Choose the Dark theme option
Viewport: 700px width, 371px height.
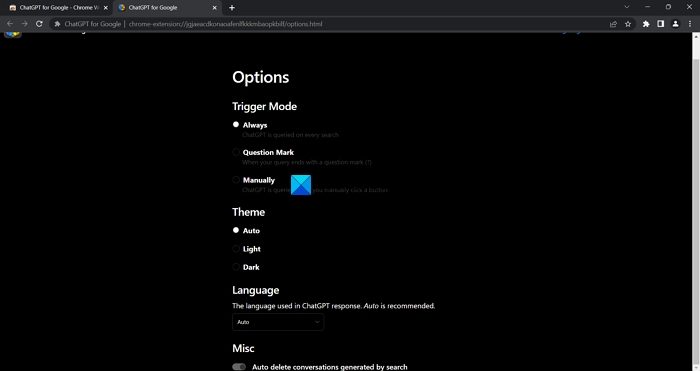coord(236,267)
